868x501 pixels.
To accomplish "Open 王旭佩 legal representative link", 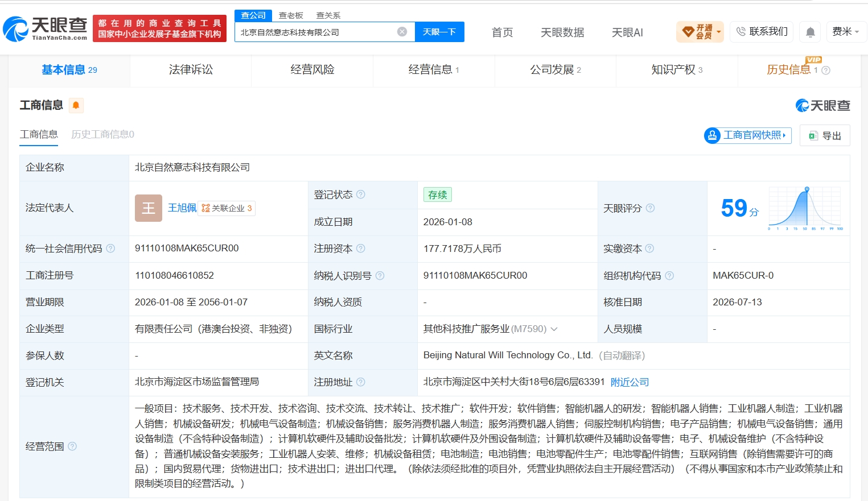I will [182, 208].
